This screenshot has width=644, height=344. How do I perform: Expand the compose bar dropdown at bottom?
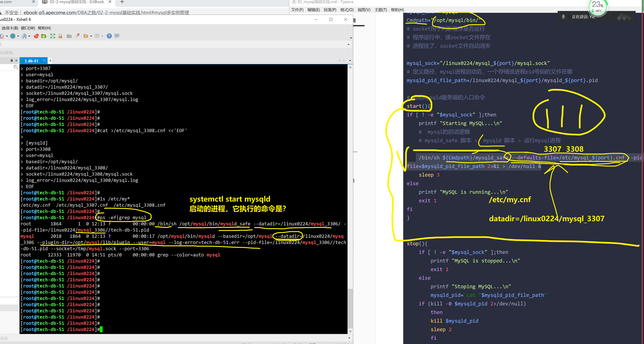click(x=349, y=338)
